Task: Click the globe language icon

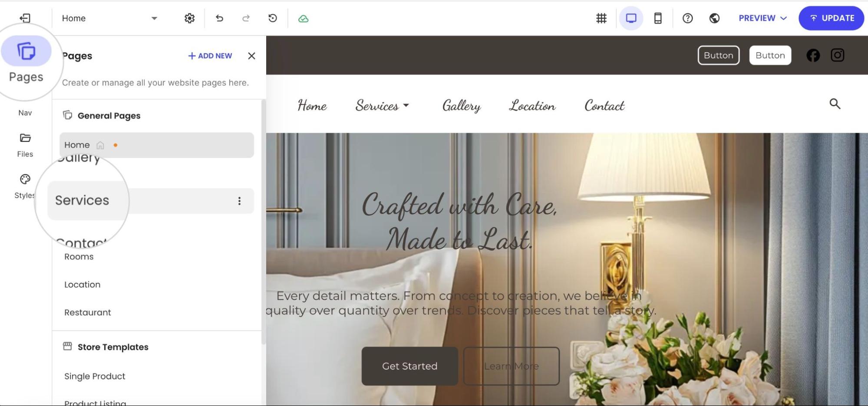Action: (x=714, y=18)
